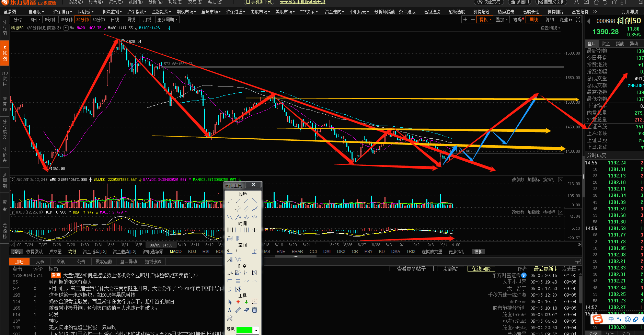
Task: Open the 复权 adjustment dropdown
Action: coord(485,20)
